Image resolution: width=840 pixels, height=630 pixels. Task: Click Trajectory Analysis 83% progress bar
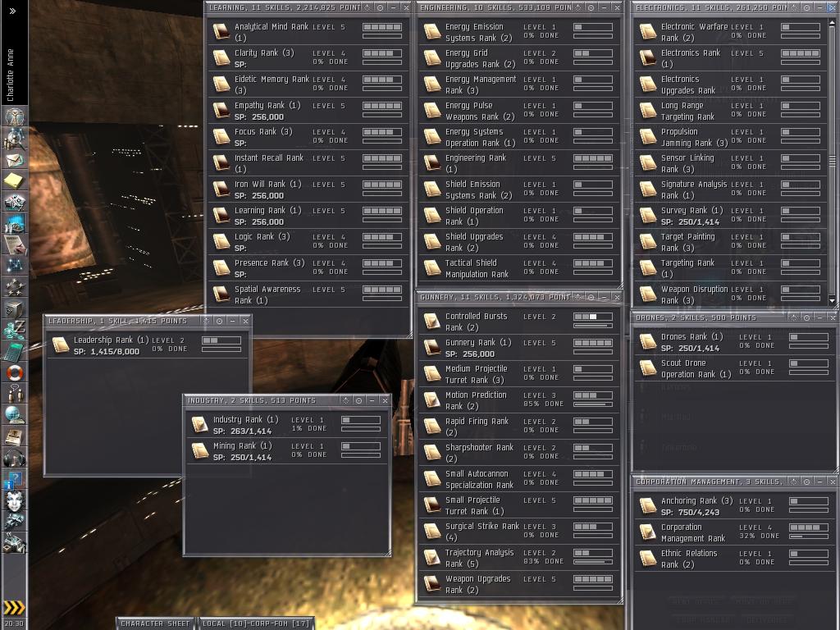pos(592,562)
